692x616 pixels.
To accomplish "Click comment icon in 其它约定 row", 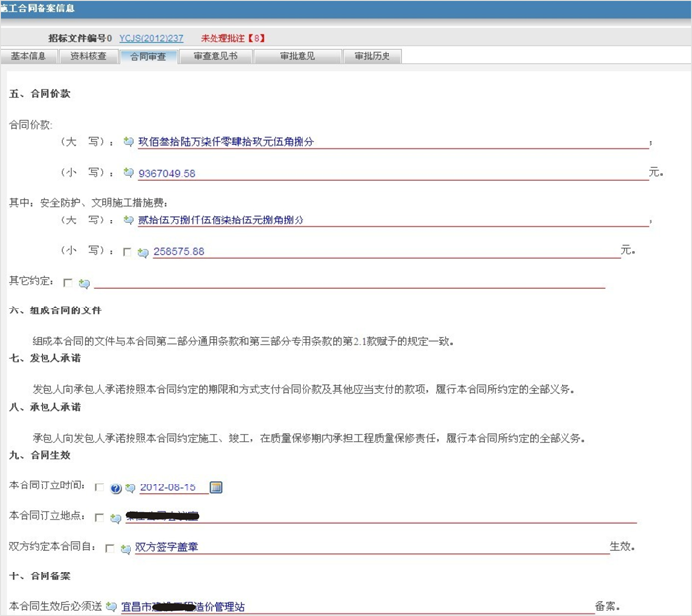I will [x=84, y=283].
